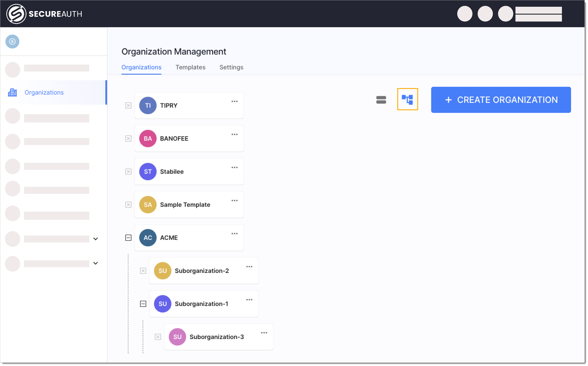Toggle BANOFEE organization checkbox

point(128,138)
